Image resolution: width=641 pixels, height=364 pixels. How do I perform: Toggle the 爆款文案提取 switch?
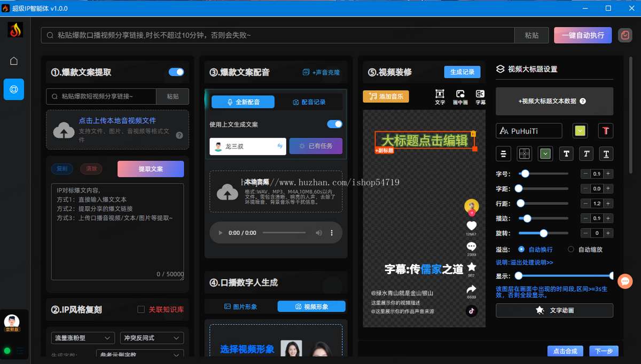(x=176, y=72)
